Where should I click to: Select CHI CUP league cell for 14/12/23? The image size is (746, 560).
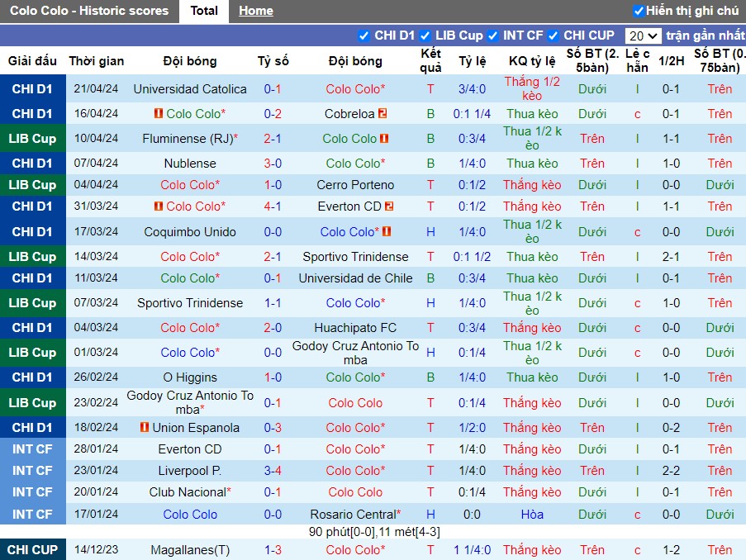click(x=33, y=550)
